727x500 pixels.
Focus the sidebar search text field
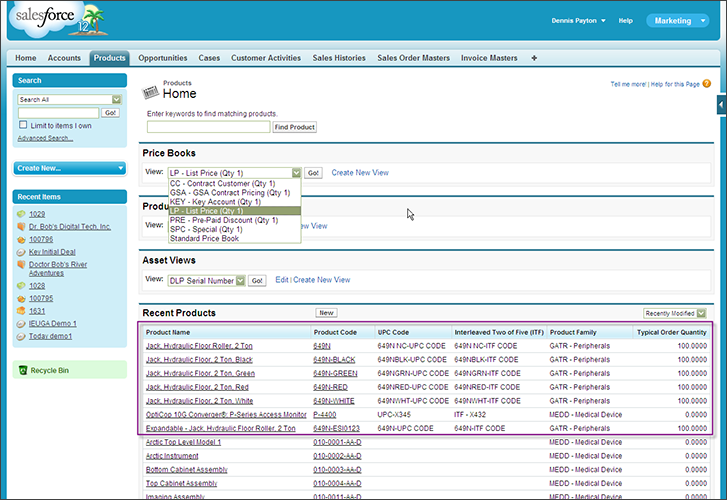pyautogui.click(x=58, y=113)
